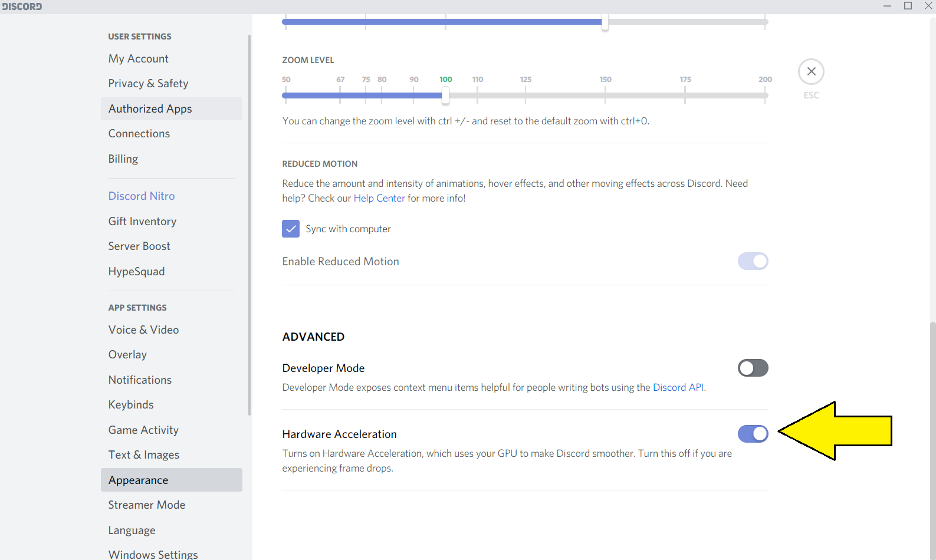
Task: Select Authorized Apps in sidebar
Action: 172,108
